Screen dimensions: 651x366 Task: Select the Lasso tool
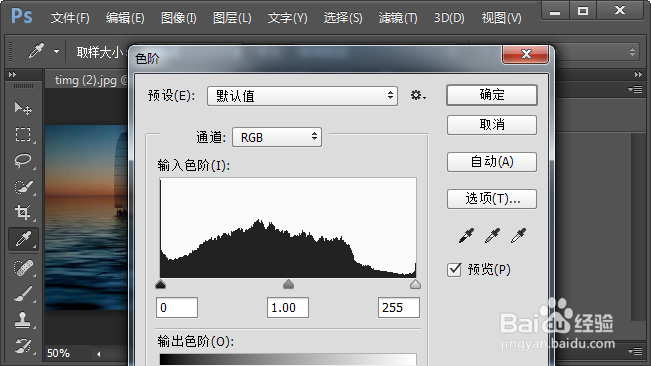tap(23, 161)
